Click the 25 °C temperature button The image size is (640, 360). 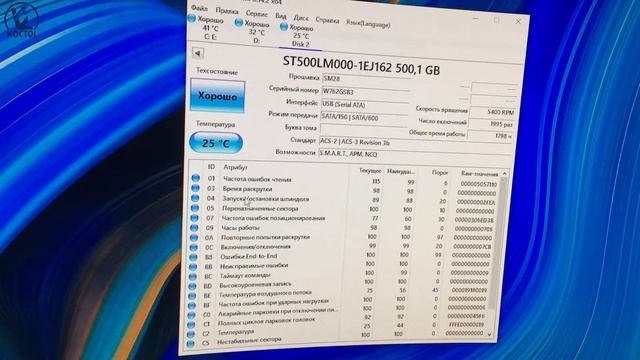(x=216, y=143)
